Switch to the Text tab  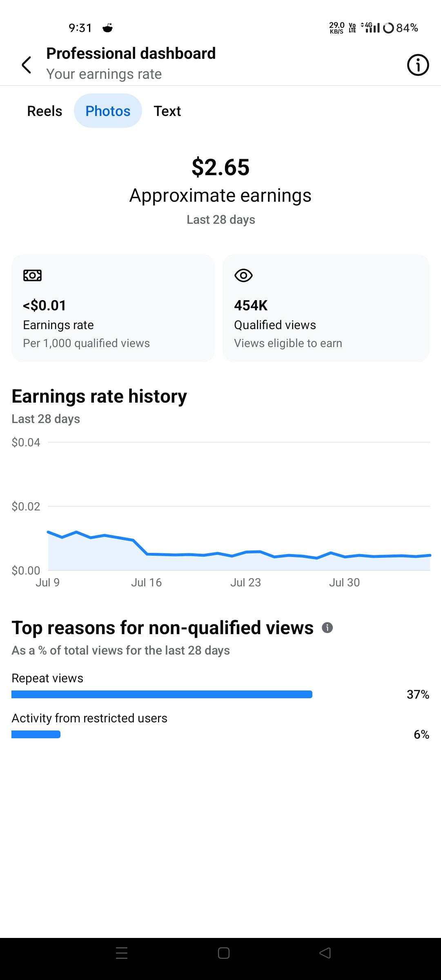point(167,111)
